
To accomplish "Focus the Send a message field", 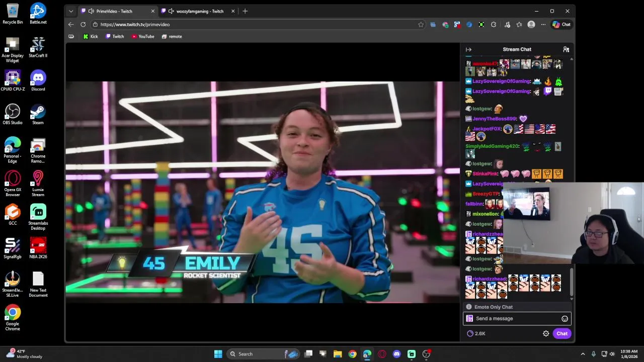I will [517, 318].
